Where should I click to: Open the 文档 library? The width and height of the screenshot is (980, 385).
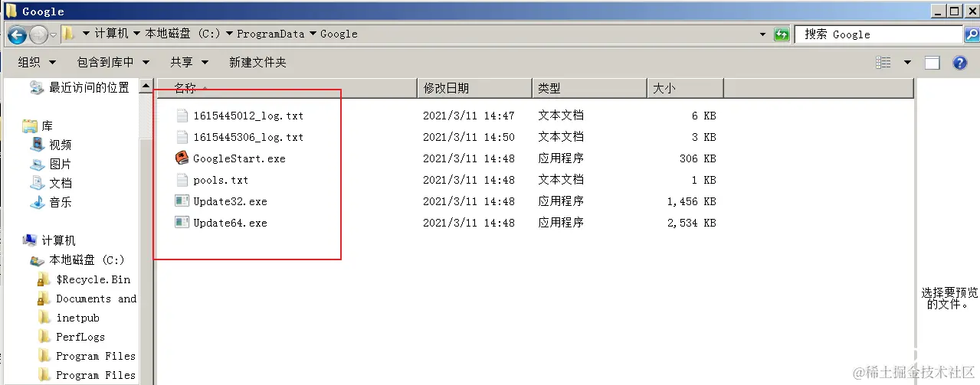[x=61, y=183]
